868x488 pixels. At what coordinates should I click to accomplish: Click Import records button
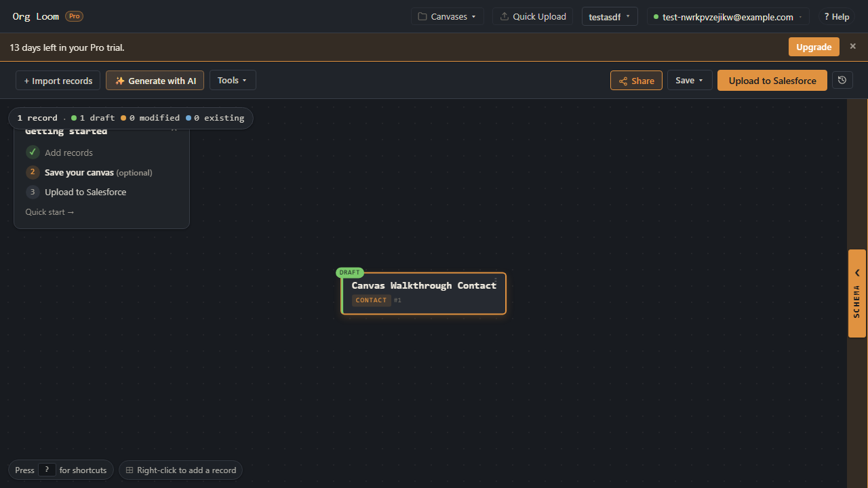click(x=58, y=81)
